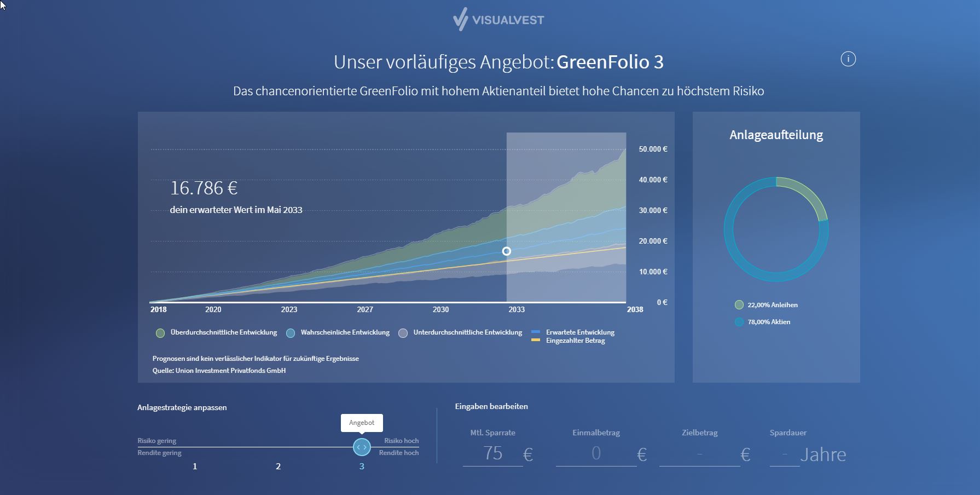
Task: Click the 2023 label on chart axis
Action: [289, 309]
